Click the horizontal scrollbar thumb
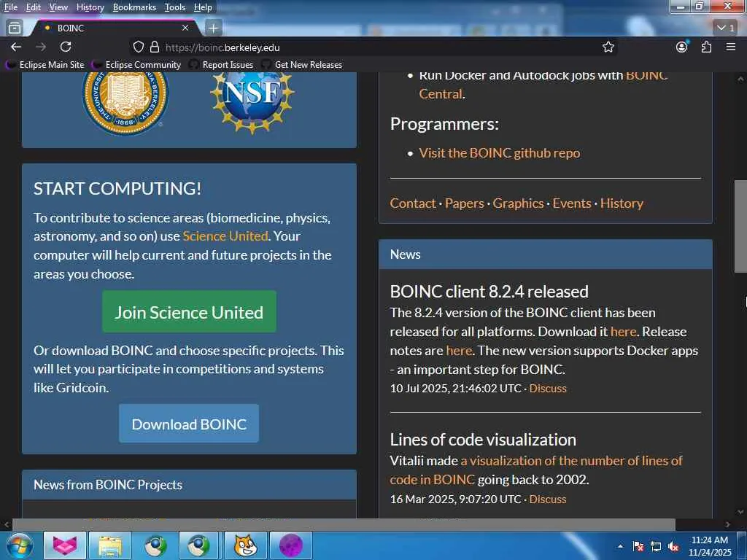 (344, 524)
